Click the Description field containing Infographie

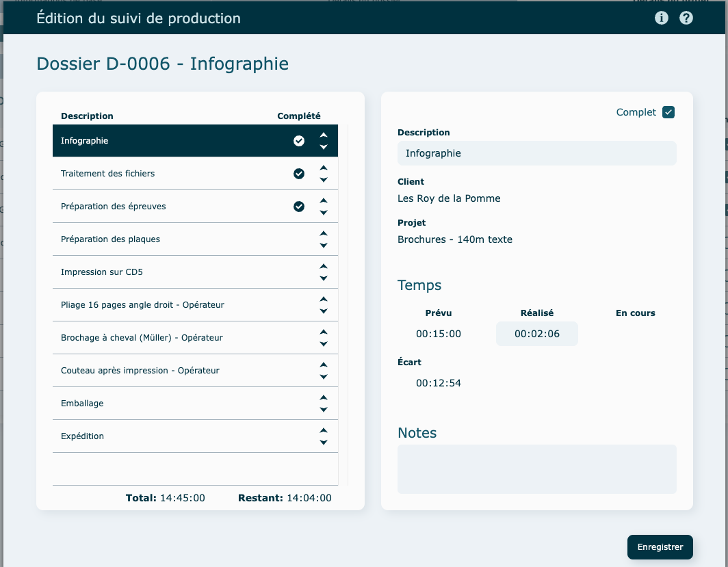coord(536,153)
